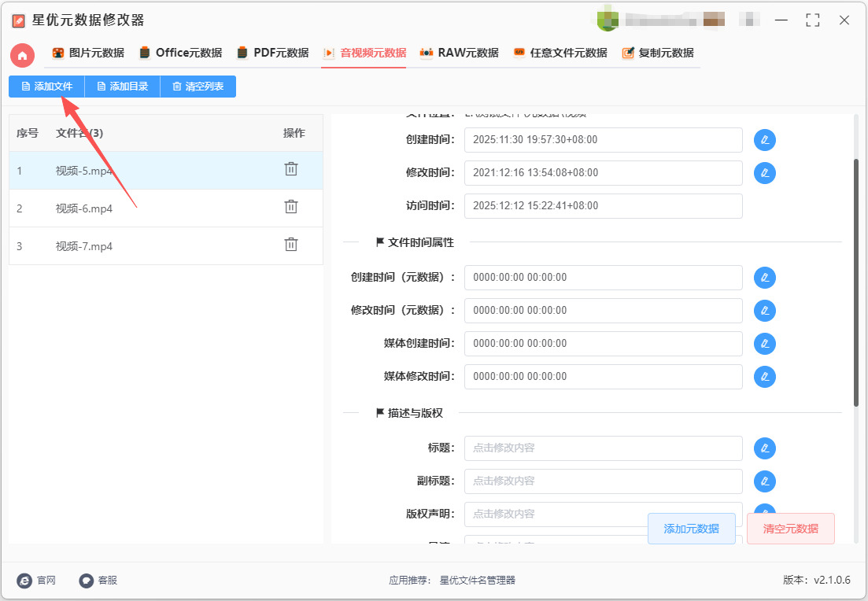Edit 标题 with pencil icon
The width and height of the screenshot is (868, 601).
click(765, 448)
